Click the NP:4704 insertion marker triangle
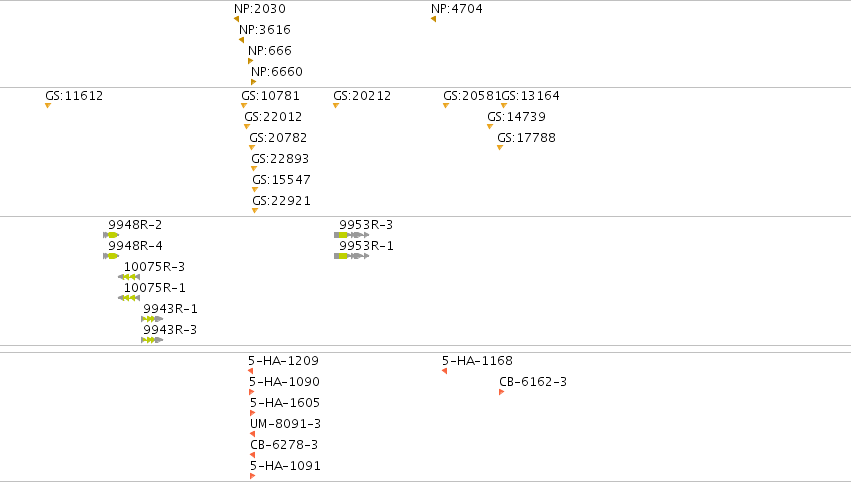851x482 pixels. click(434, 19)
